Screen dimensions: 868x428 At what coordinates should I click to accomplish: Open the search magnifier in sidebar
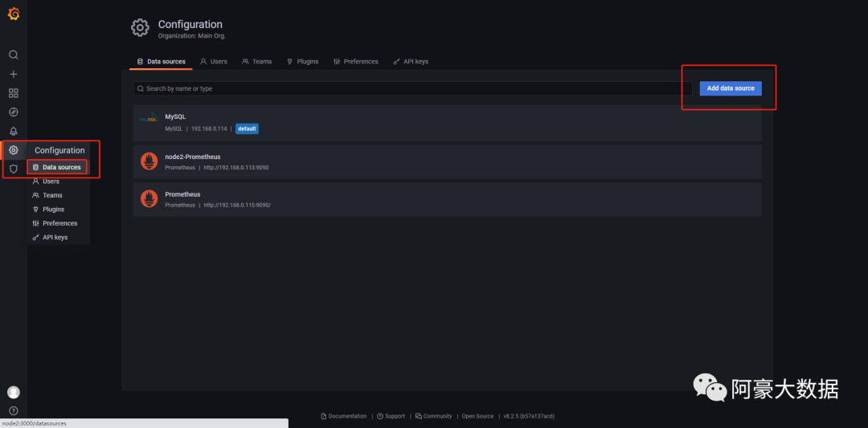click(14, 55)
